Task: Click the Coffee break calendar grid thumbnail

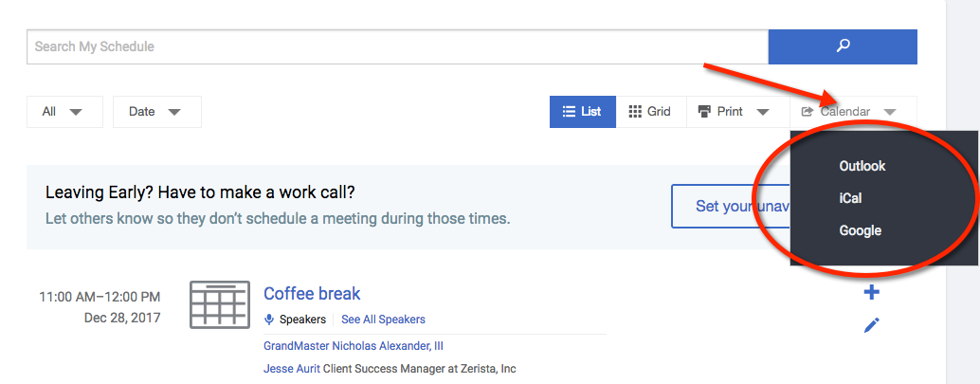Action: coord(219,304)
